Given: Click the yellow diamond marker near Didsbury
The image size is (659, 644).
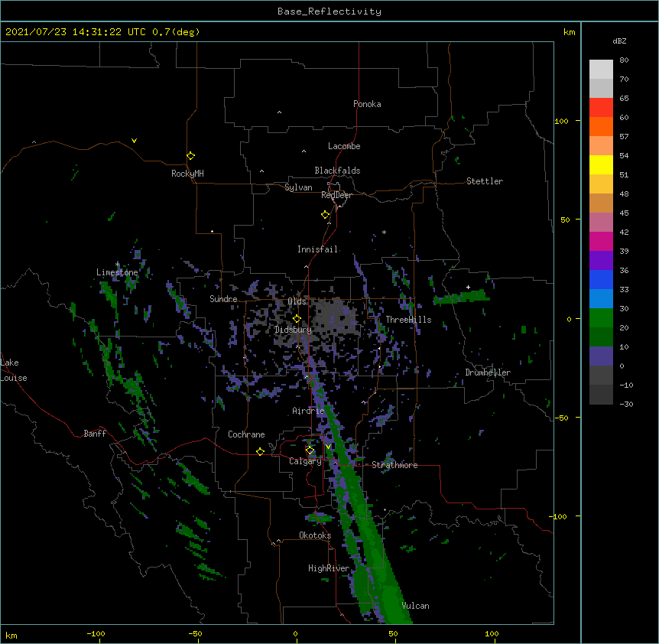Looking at the screenshot, I should (x=297, y=319).
